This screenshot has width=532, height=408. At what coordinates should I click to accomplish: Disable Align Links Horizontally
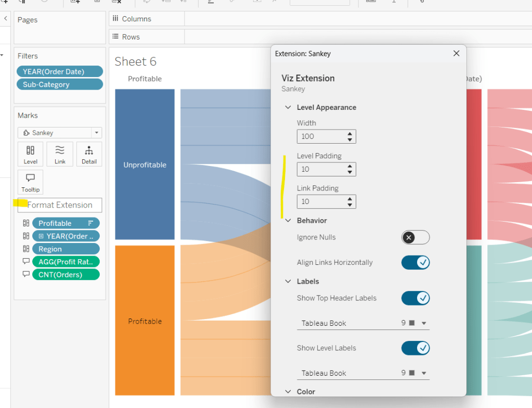pos(415,262)
